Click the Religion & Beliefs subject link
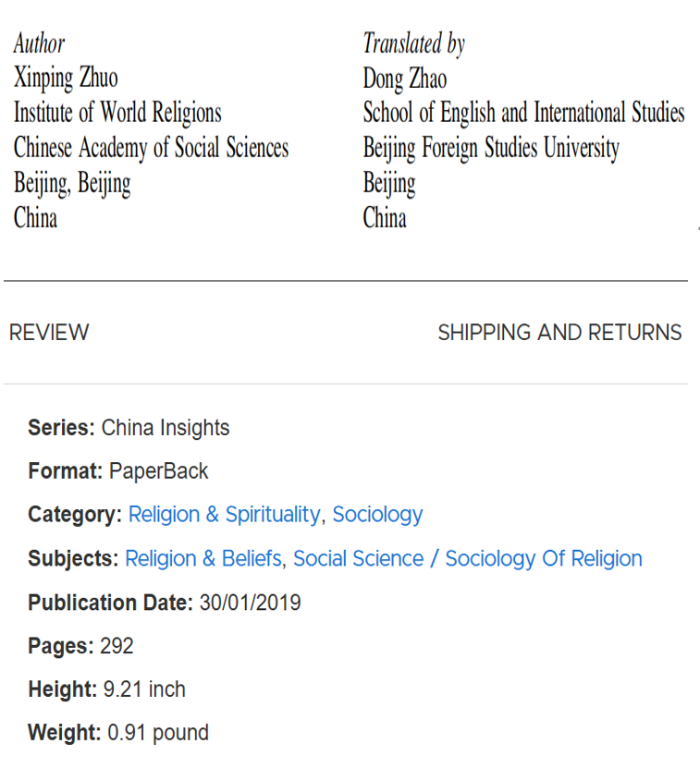This screenshot has height=768, width=700. pos(204,559)
